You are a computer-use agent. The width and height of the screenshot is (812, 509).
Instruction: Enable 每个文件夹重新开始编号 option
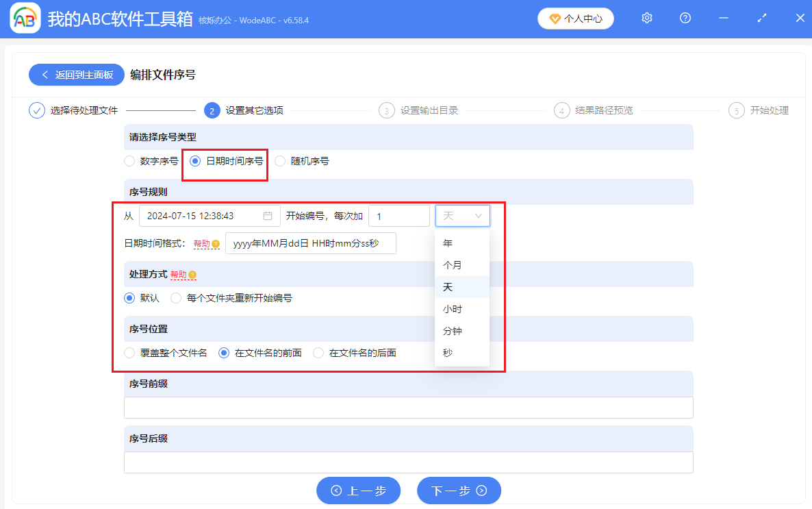pyautogui.click(x=175, y=297)
